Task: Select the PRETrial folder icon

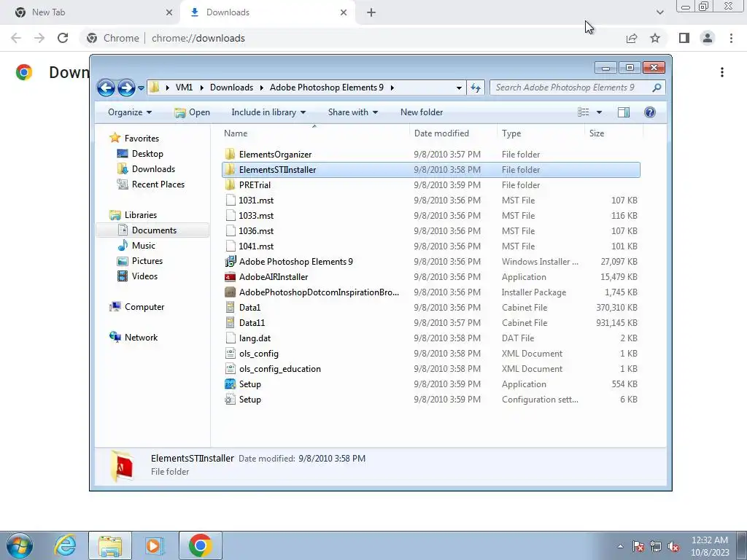Action: [x=230, y=184]
